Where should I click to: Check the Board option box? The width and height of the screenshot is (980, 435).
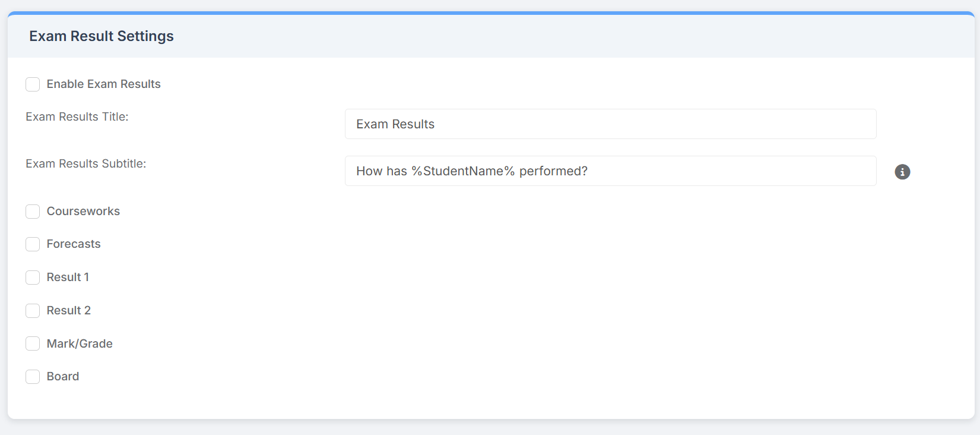33,377
